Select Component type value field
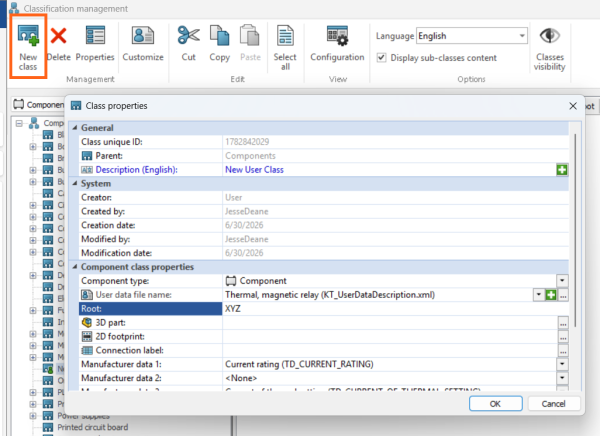Image resolution: width=600 pixels, height=436 pixels. (x=389, y=281)
